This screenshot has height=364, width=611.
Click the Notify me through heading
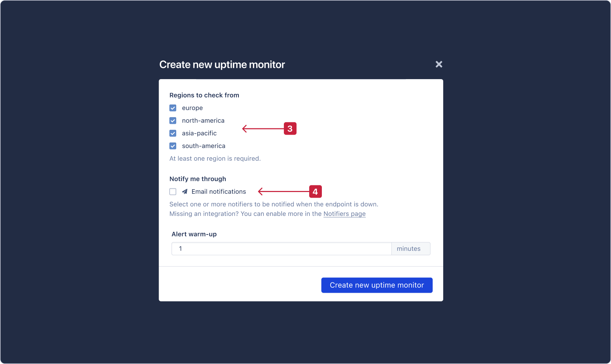coord(198,179)
